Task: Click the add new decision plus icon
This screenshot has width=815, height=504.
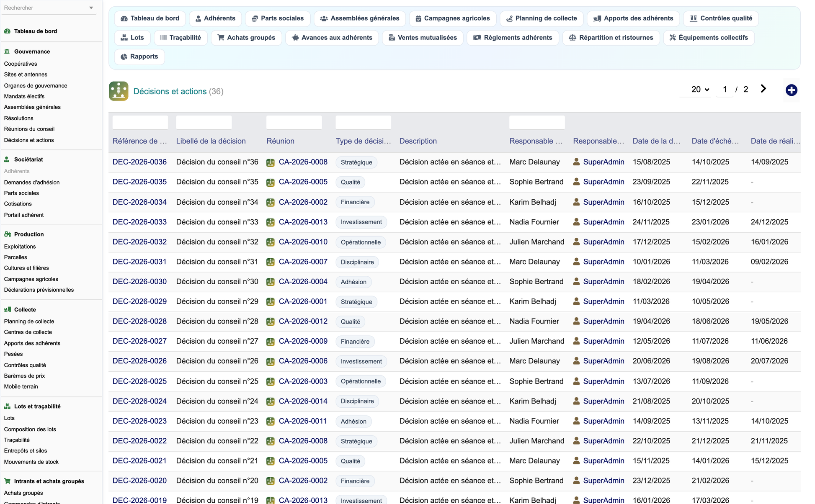Action: (x=791, y=90)
